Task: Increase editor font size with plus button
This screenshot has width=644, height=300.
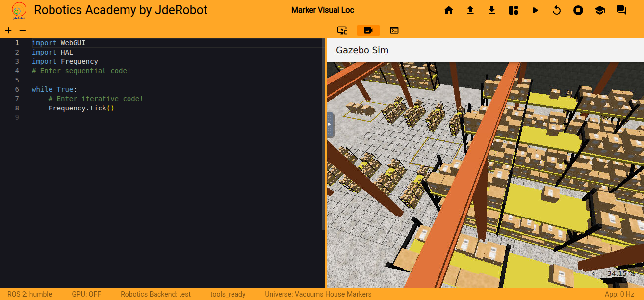Action: (8, 30)
